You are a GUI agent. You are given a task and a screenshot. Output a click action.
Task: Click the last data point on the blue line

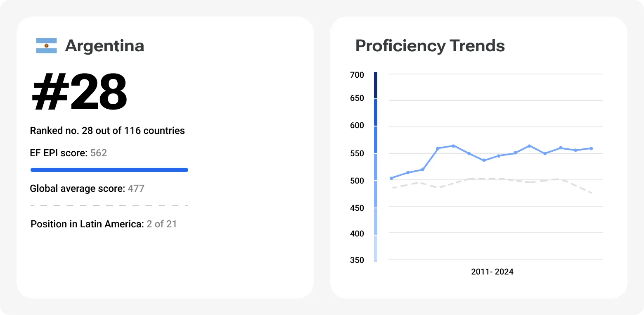tap(592, 148)
